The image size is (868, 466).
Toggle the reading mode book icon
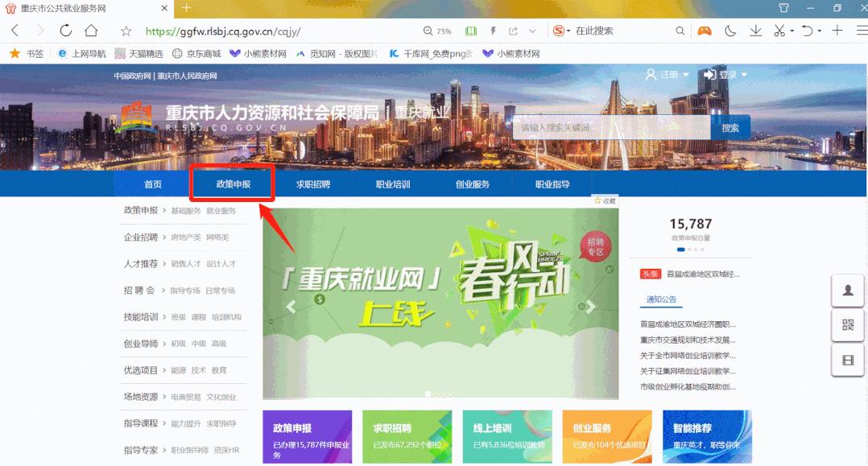point(470,31)
